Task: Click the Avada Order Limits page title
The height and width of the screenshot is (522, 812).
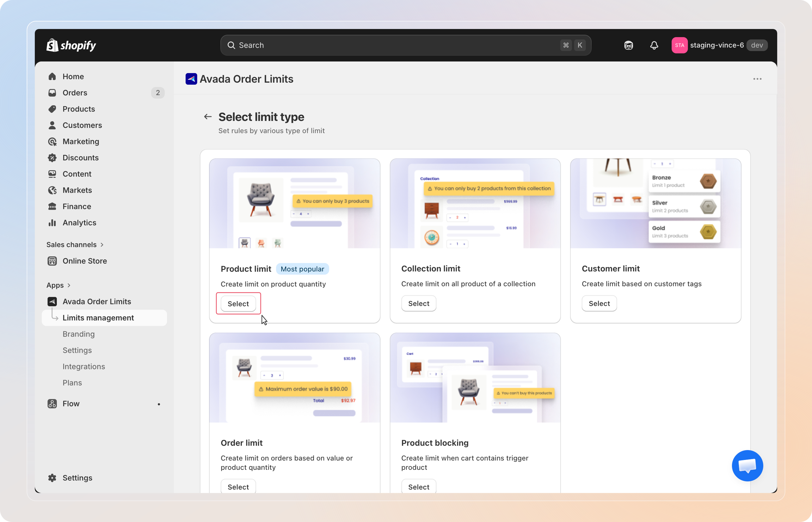Action: 246,79
